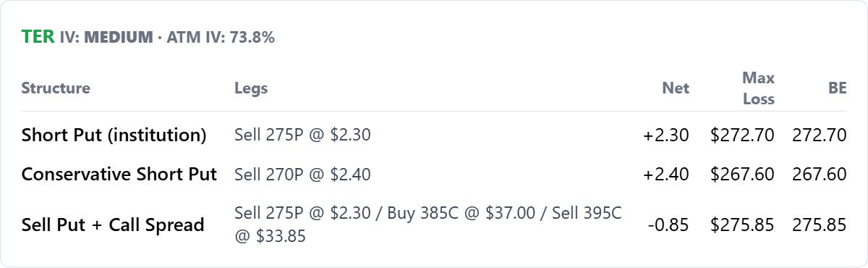Click the +2.30 net value
868x268 pixels.
[666, 135]
